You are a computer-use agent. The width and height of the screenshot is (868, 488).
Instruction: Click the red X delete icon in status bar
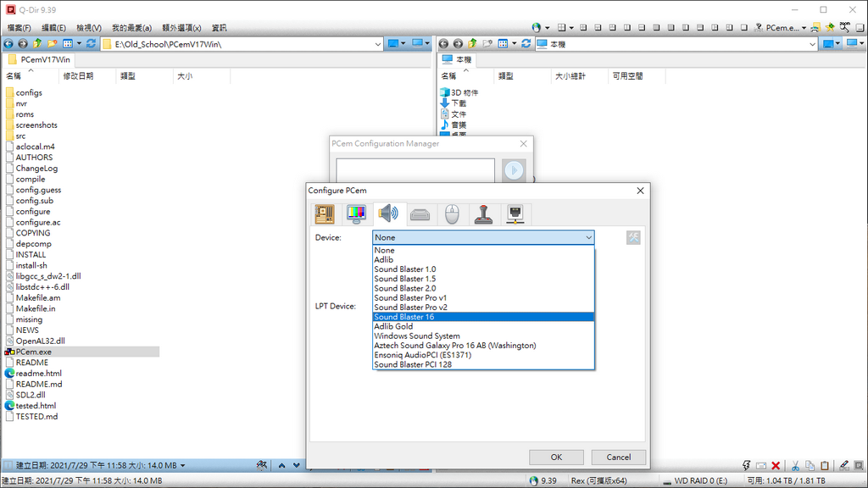click(776, 465)
